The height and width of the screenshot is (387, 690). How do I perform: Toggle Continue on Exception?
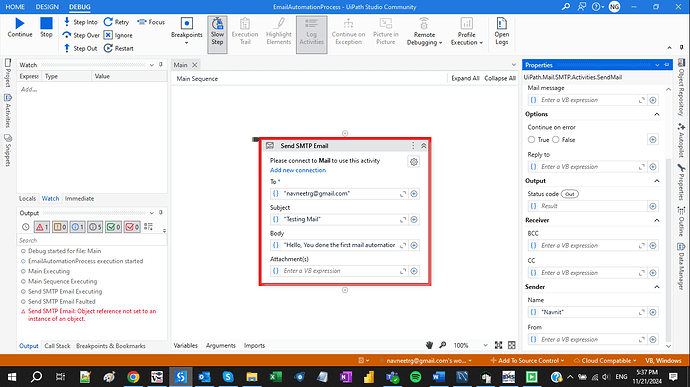[x=348, y=31]
